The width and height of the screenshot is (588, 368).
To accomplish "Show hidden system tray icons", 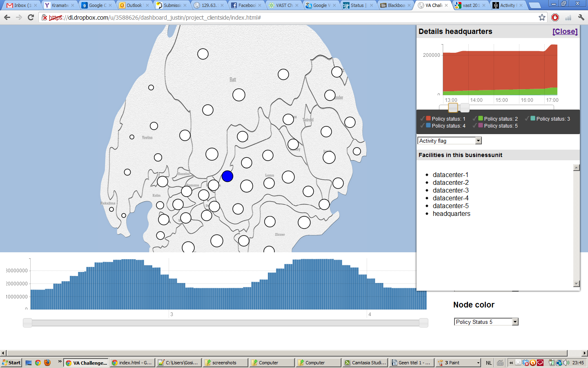I will 511,363.
